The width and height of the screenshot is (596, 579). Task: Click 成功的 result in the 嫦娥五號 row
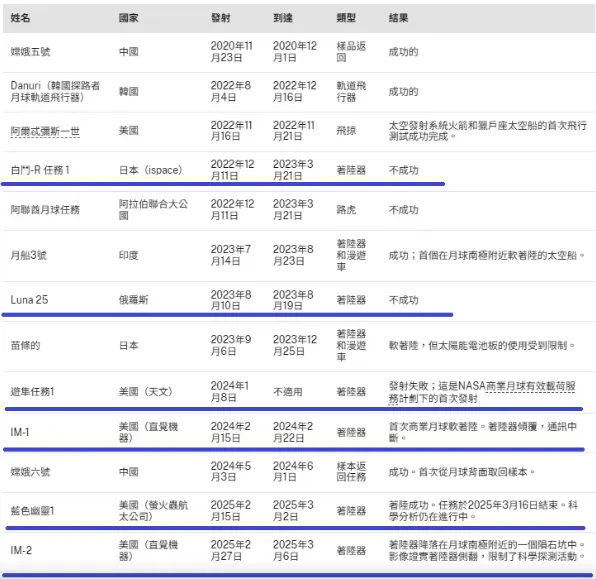(x=403, y=52)
